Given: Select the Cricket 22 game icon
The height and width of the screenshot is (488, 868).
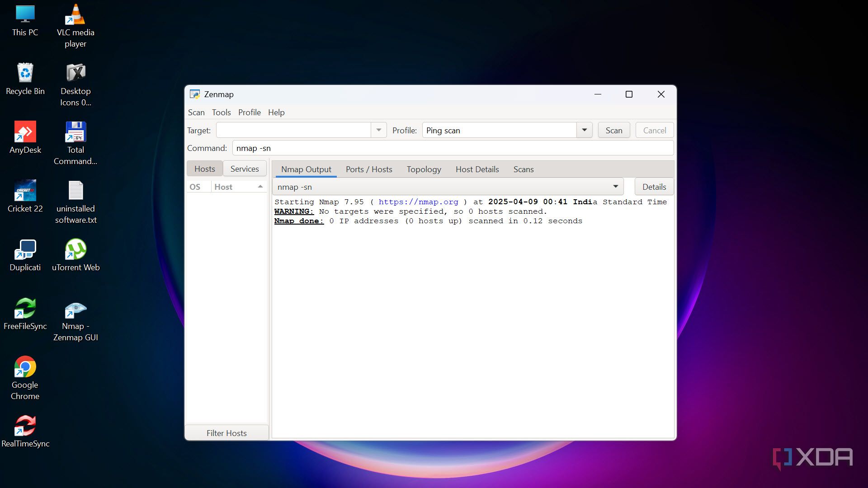Looking at the screenshot, I should click(25, 197).
